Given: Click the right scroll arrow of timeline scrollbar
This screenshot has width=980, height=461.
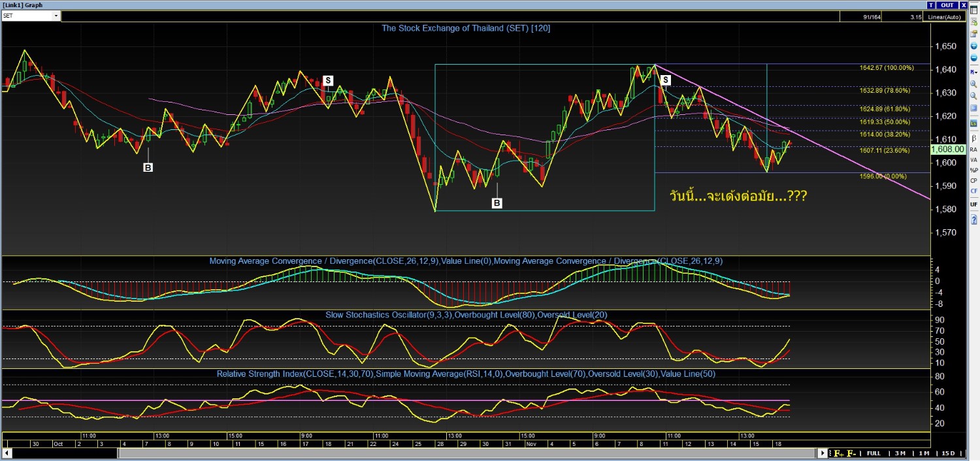Looking at the screenshot, I should 823,453.
